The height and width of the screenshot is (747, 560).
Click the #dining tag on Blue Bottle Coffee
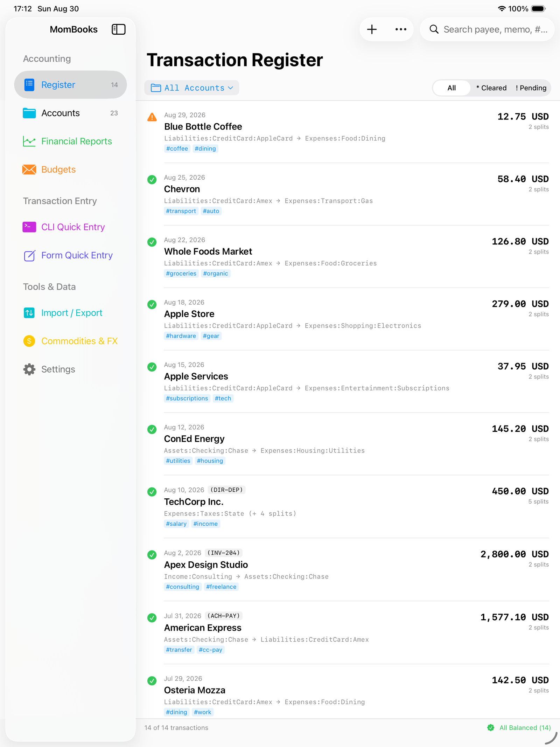(x=205, y=148)
